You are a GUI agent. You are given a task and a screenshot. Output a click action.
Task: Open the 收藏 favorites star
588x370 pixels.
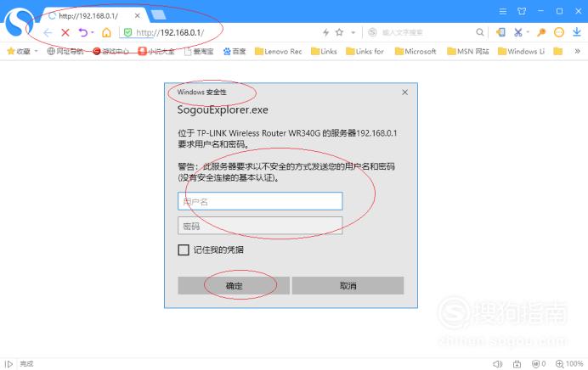pos(18,51)
